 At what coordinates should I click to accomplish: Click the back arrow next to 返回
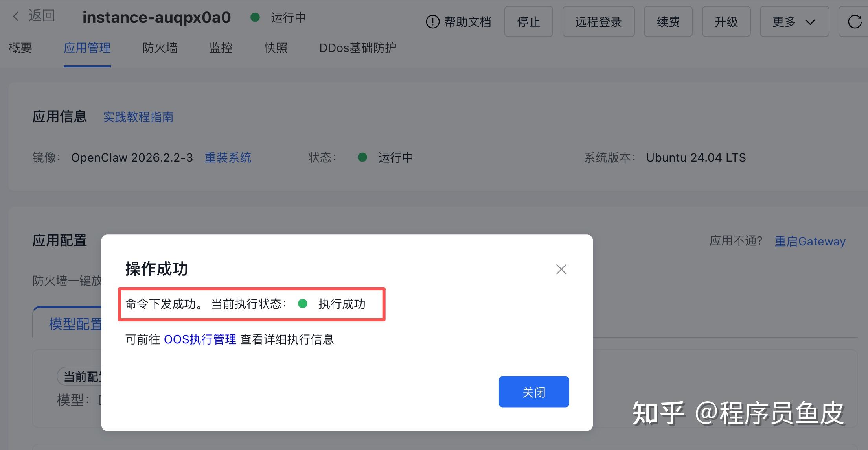tap(16, 16)
